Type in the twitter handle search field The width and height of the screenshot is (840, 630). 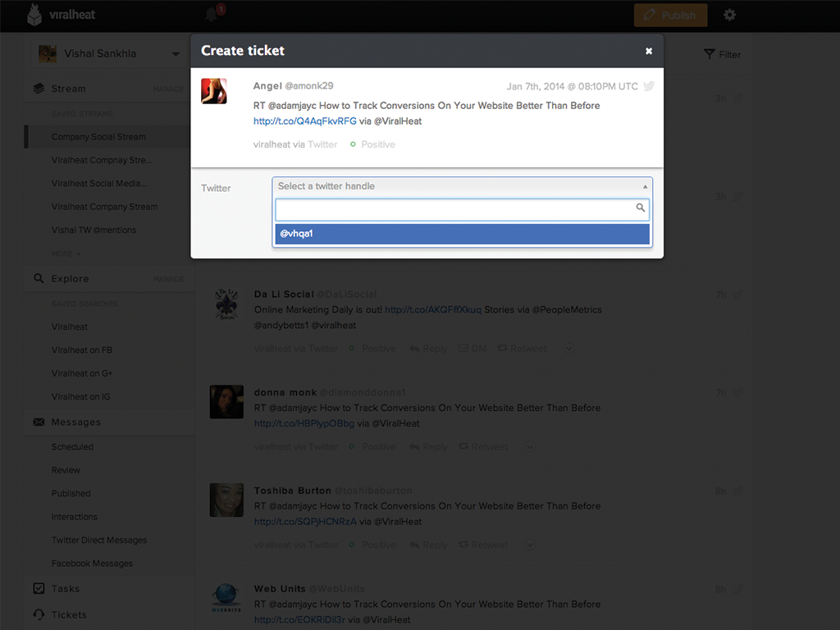[455, 209]
